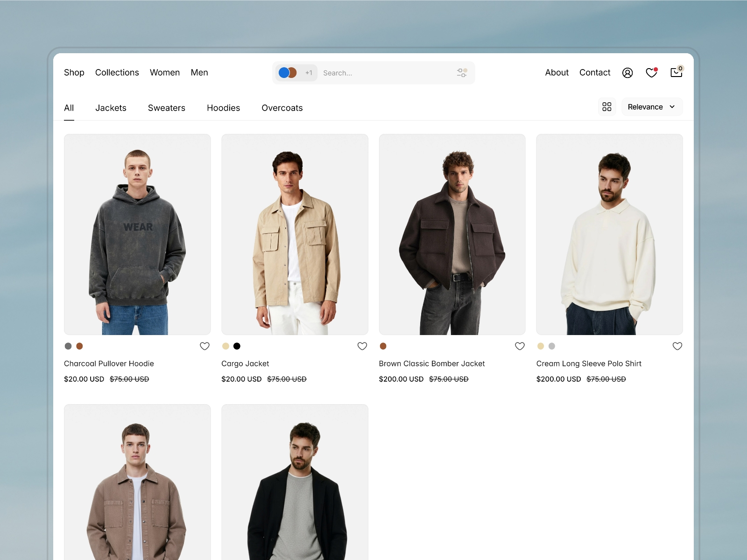Expand the Relevance sort dropdown
747x560 pixels.
652,107
